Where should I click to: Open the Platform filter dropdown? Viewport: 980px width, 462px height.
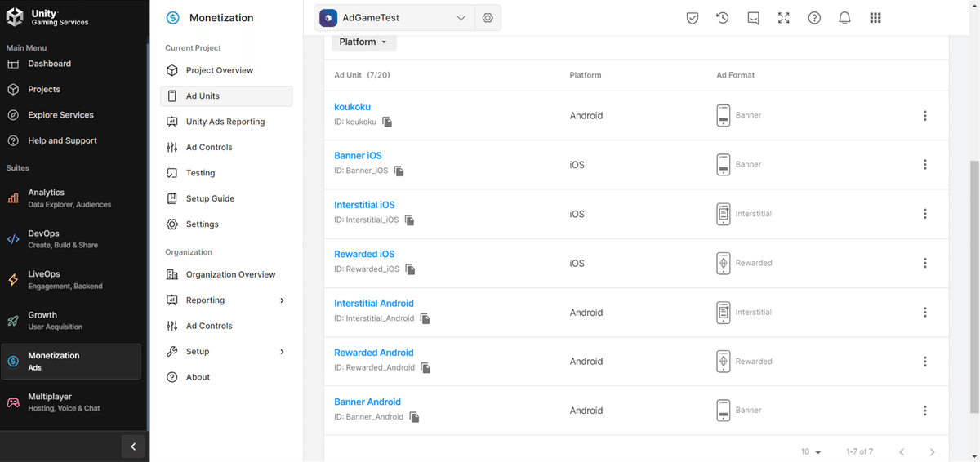tap(363, 42)
